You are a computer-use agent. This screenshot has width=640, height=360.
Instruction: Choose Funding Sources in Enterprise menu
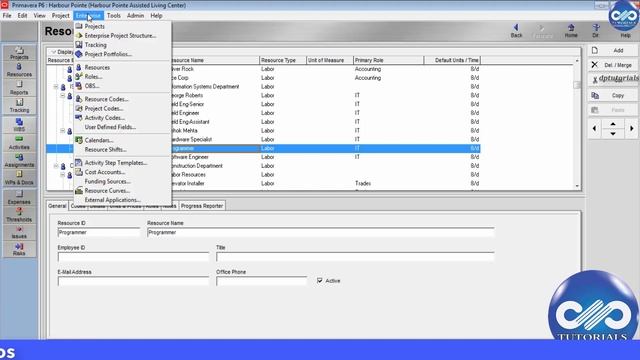coord(108,181)
